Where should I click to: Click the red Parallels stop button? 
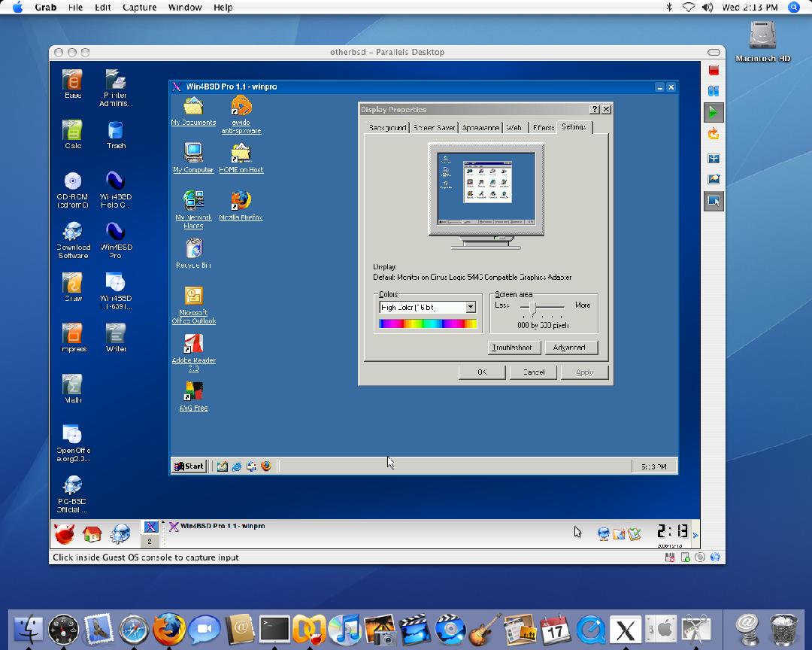coord(714,70)
